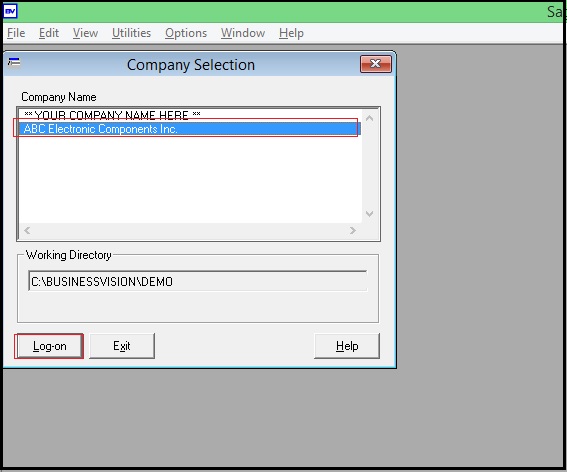Open the Window menu
Image resolution: width=567 pixels, height=472 pixels.
click(243, 33)
